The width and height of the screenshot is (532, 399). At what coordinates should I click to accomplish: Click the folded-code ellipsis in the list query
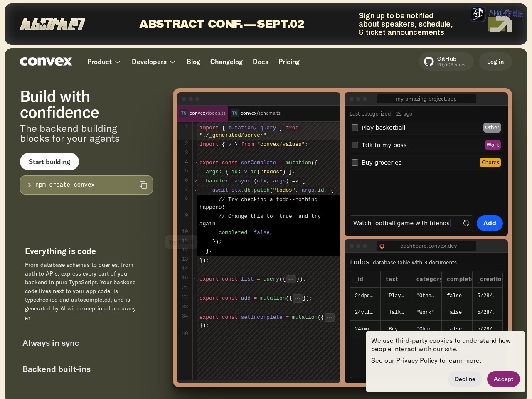pyautogui.click(x=291, y=279)
